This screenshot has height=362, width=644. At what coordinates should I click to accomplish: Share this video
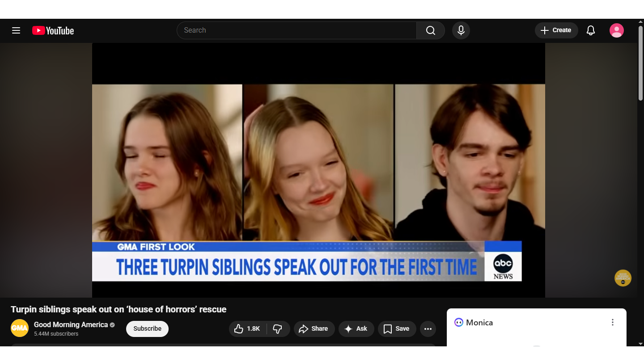point(314,329)
